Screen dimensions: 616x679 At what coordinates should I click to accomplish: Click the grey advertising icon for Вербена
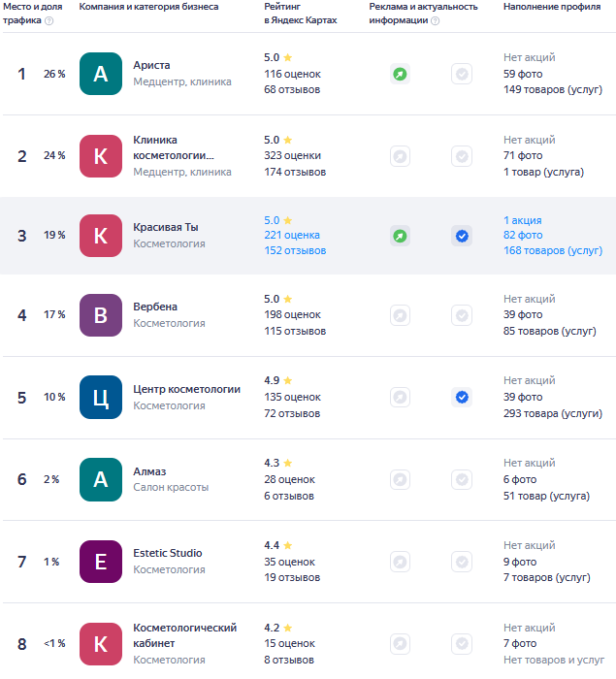point(400,315)
